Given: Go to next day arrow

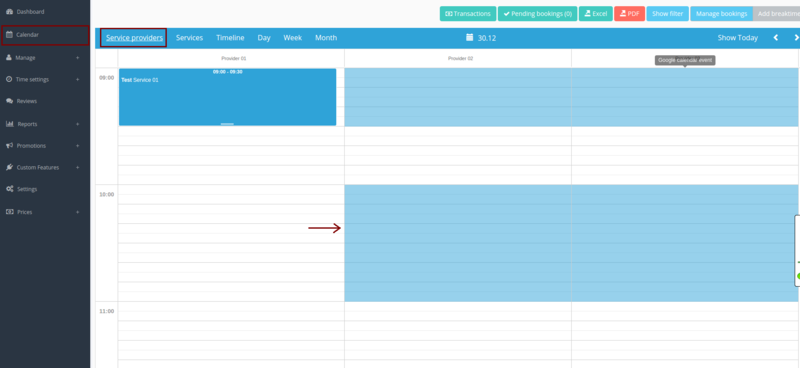Looking at the screenshot, I should tap(795, 38).
